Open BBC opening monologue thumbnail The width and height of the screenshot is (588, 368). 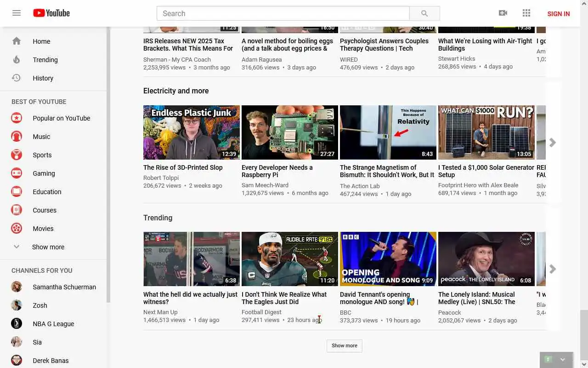tap(388, 259)
